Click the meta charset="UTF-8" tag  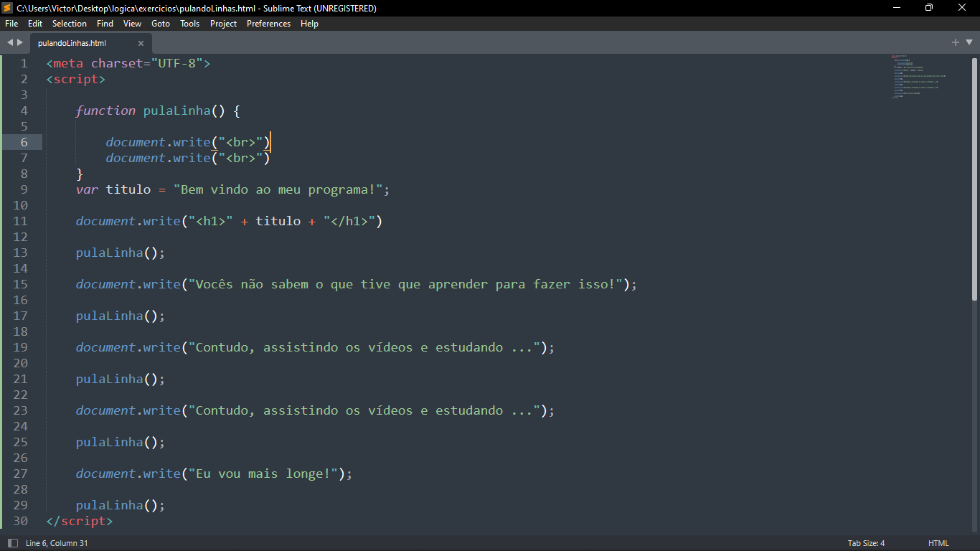pos(128,63)
